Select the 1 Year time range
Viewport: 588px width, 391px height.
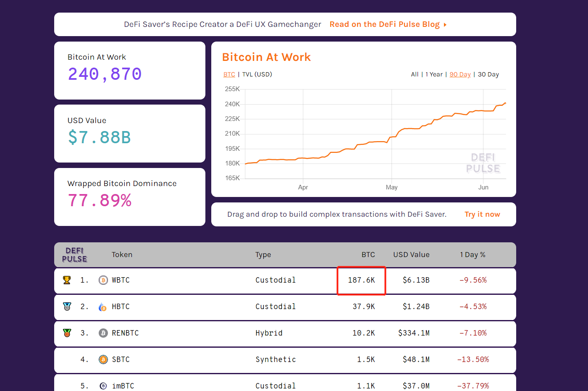pos(434,74)
